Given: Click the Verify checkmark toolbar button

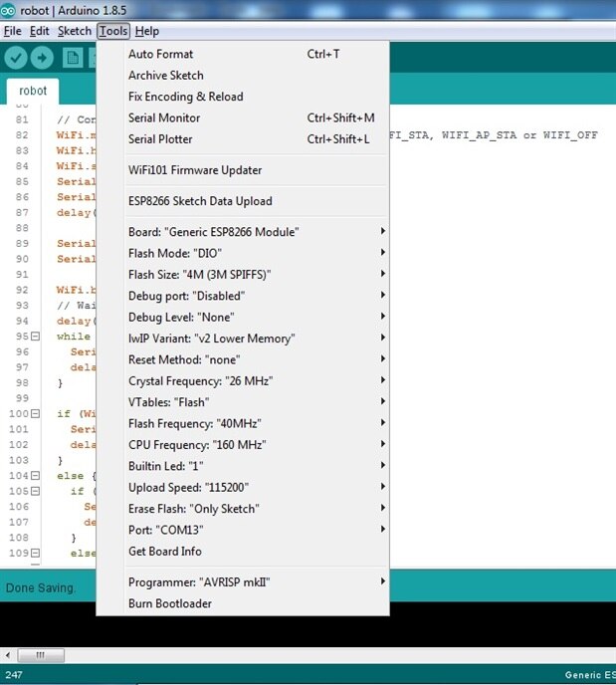Looking at the screenshot, I should tap(16, 58).
